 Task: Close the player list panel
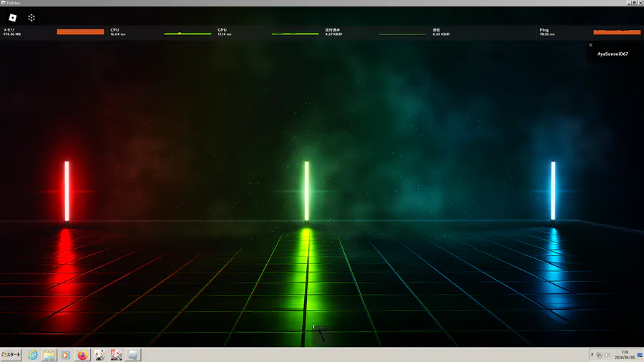click(x=590, y=45)
